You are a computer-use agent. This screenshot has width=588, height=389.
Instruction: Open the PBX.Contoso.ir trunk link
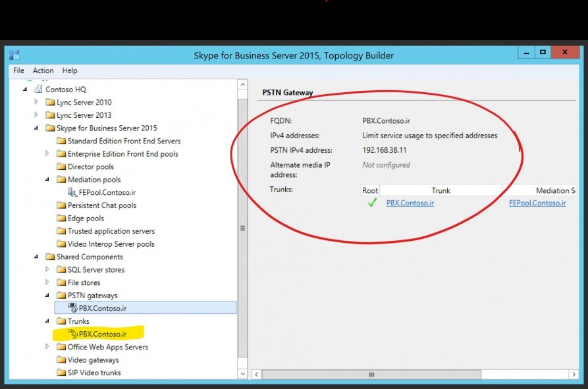(410, 203)
